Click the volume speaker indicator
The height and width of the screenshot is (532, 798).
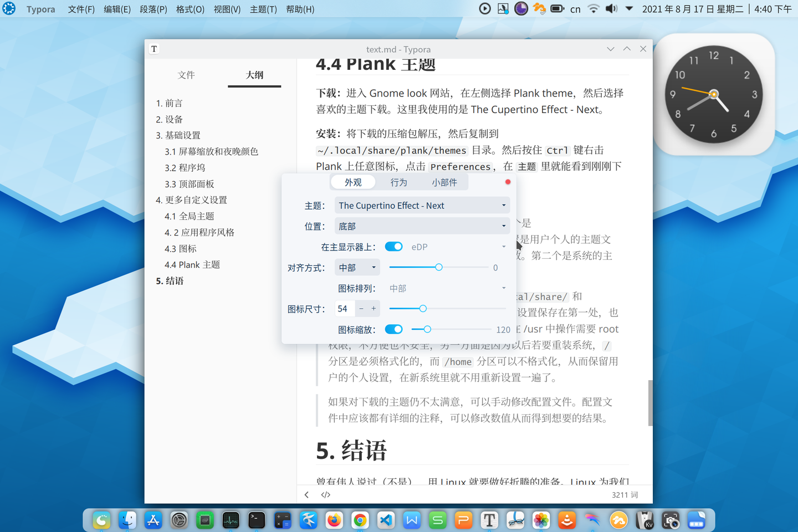(x=611, y=9)
